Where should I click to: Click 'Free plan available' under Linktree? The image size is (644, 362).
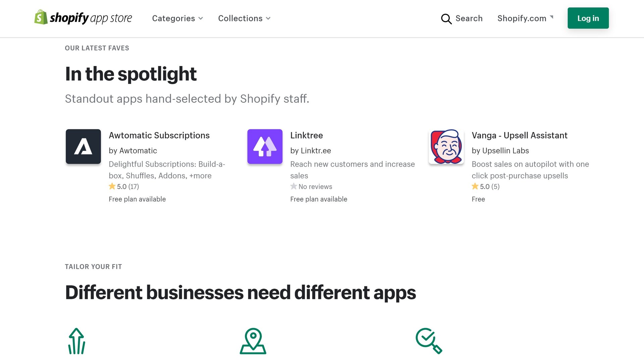[319, 199]
